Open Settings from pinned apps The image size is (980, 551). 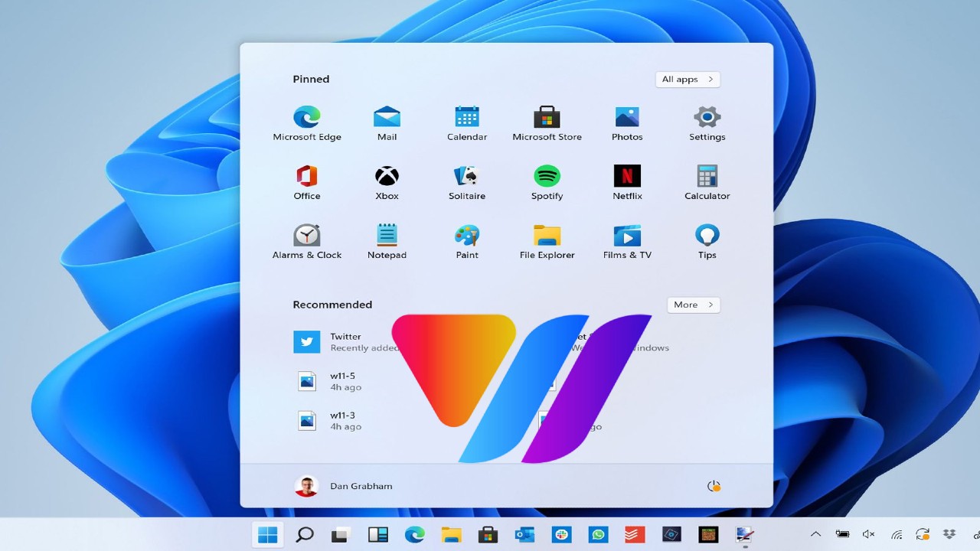(707, 124)
